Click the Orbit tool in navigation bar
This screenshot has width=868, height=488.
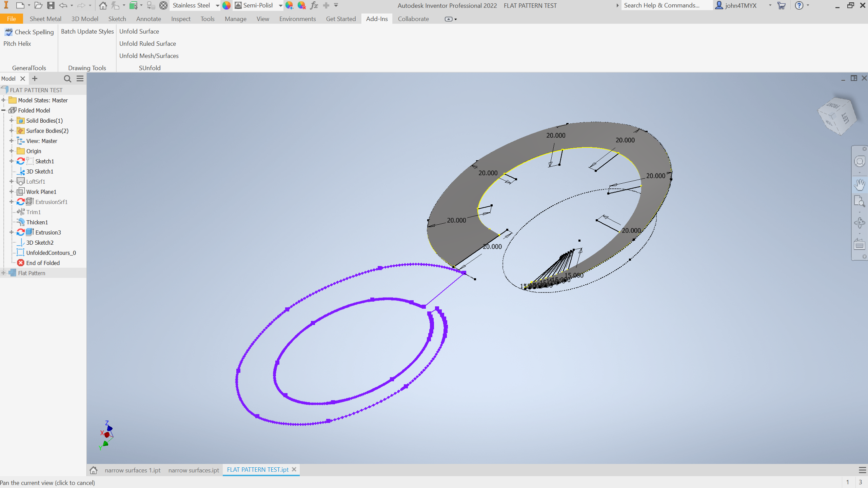[860, 223]
